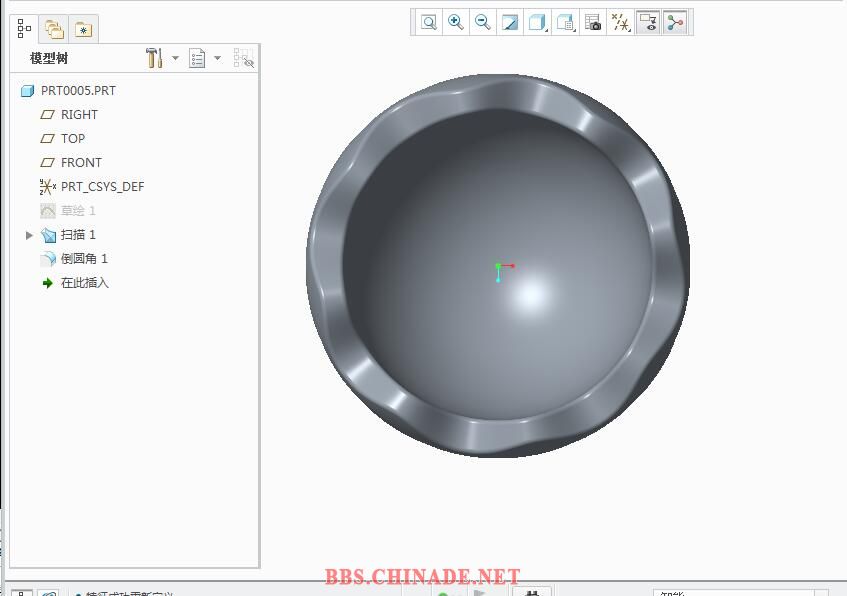The height and width of the screenshot is (596, 847).
Task: Select the 倒圆角 1 round feature
Action: click(84, 259)
